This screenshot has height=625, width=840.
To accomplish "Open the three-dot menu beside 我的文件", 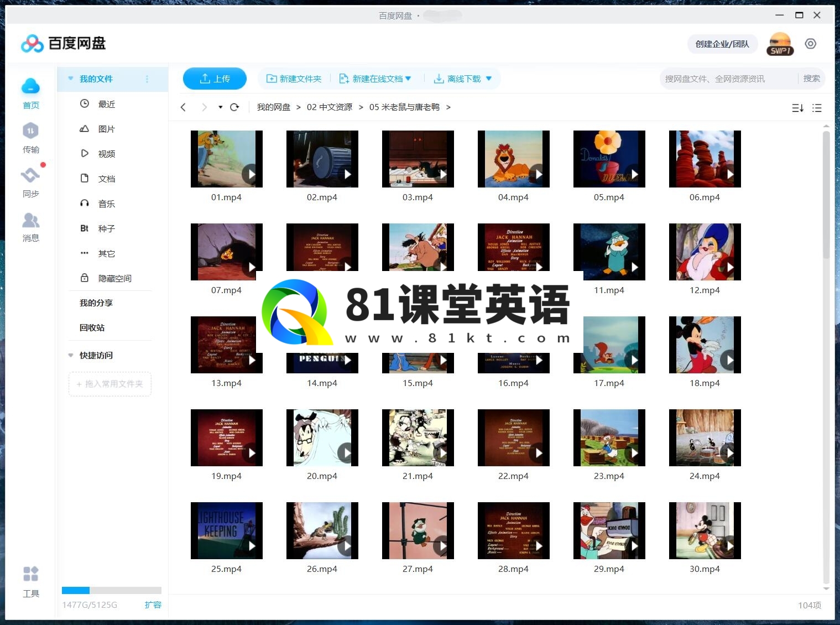I will tap(147, 79).
